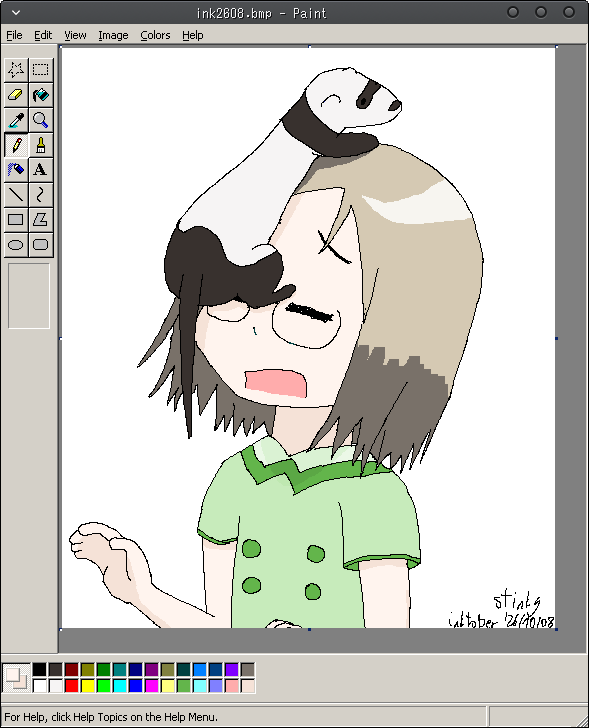Pick the bright cyan swatch
This screenshot has width=589, height=728.
[x=120, y=686]
